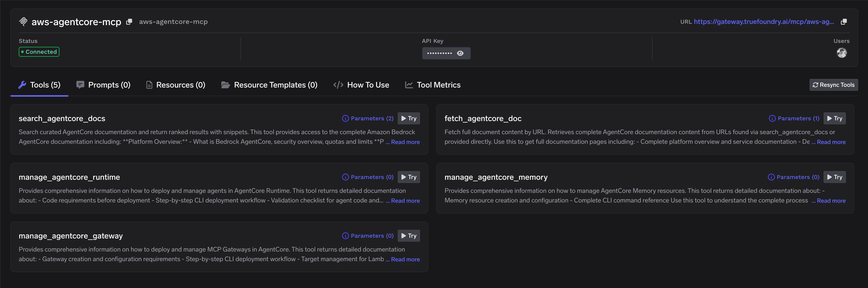The image size is (868, 288).
Task: Click the masked API Key field
Action: pyautogui.click(x=446, y=53)
